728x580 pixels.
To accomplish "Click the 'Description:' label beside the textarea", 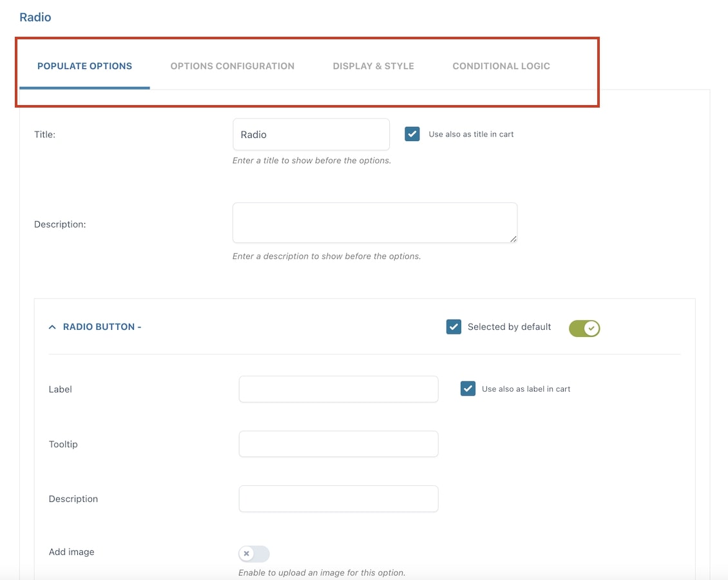I will 60,224.
